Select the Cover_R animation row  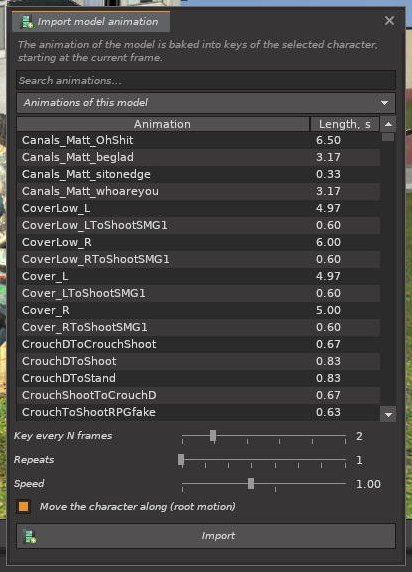(x=198, y=310)
